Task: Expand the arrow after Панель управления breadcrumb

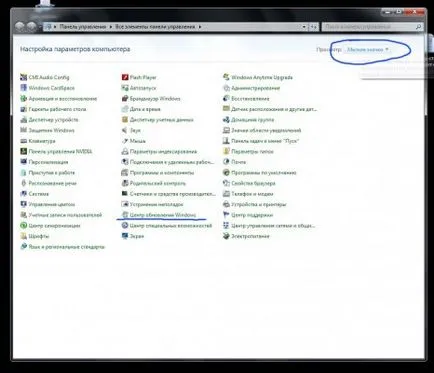Action: pos(111,27)
